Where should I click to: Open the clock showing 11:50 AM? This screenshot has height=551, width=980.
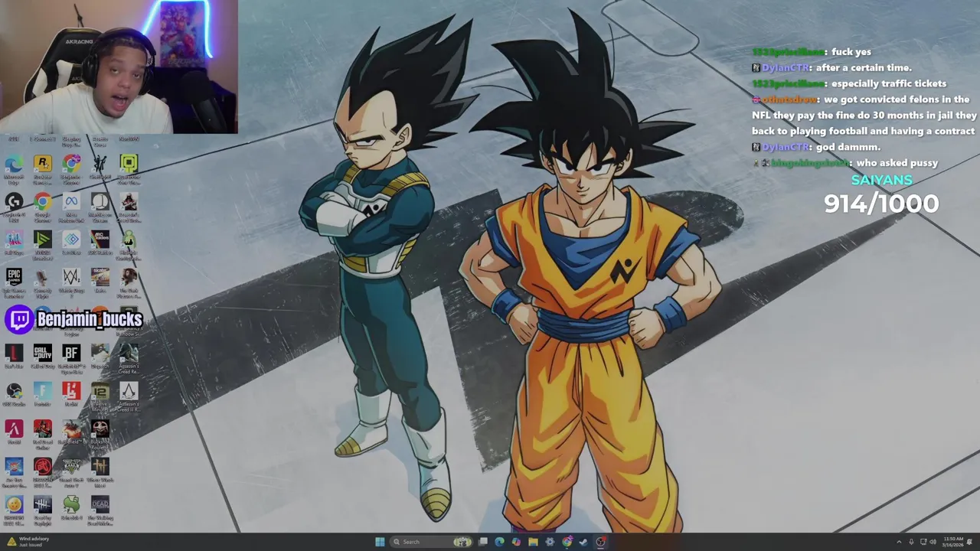coord(953,542)
